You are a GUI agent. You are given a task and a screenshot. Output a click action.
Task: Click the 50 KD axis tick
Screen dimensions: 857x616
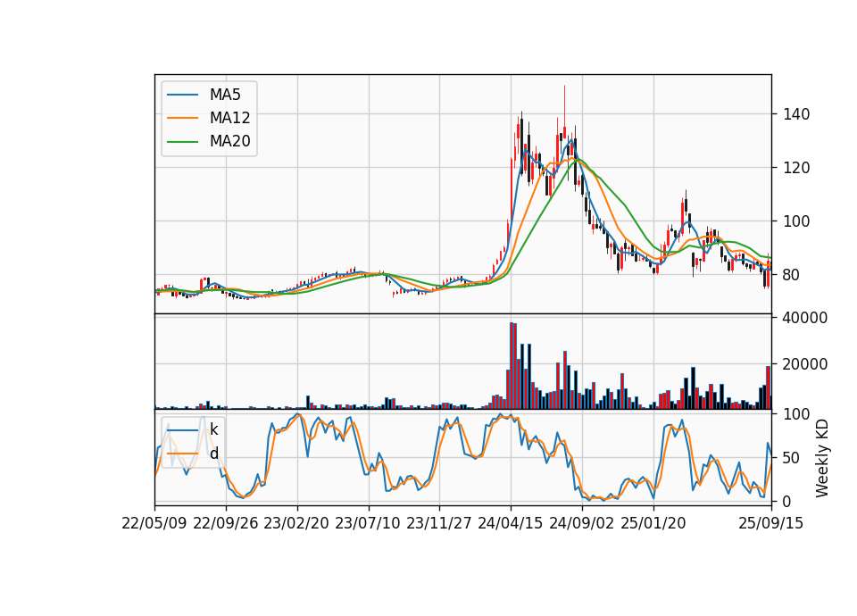tap(791, 457)
